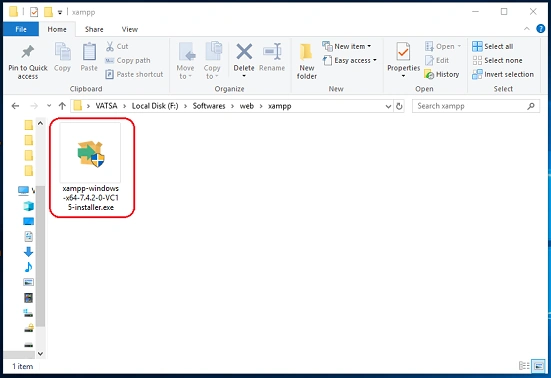Click VATSA in the address breadcrumb
Viewport: 551px width, 378px height.
106,106
